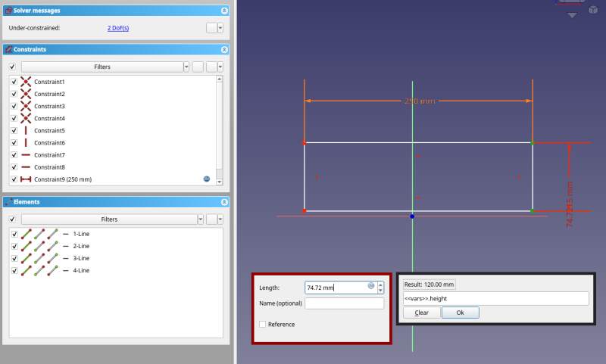Toggle the 3-Line element checkbox
This screenshot has width=606, height=364.
[x=14, y=258]
